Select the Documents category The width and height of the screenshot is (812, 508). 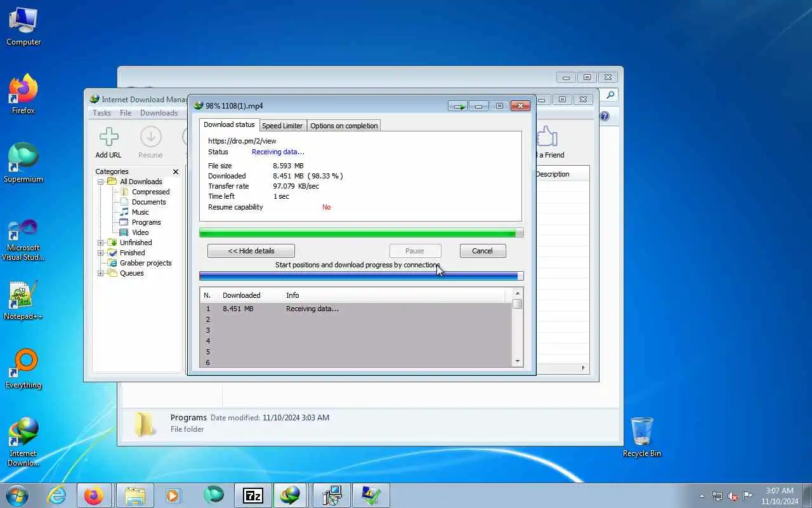click(x=148, y=202)
